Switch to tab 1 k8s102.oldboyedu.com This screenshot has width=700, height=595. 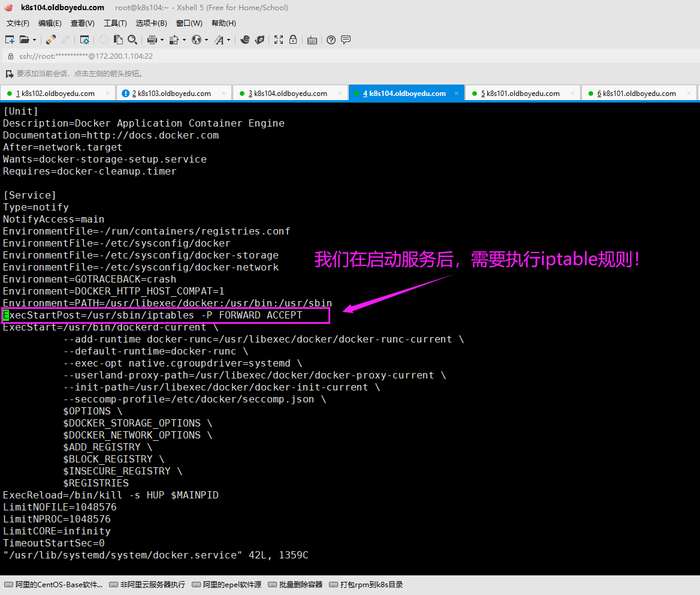pyautogui.click(x=55, y=94)
